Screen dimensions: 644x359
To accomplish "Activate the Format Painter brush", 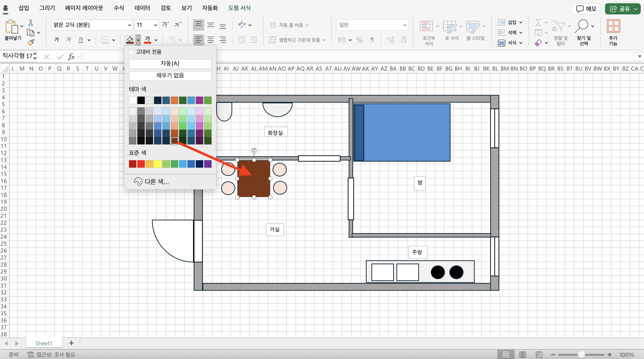I will pos(31,42).
